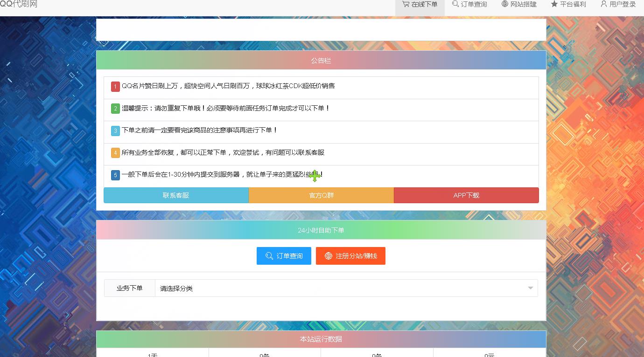
Task: Click the 公告栏 gradient header bar
Action: coord(321,61)
